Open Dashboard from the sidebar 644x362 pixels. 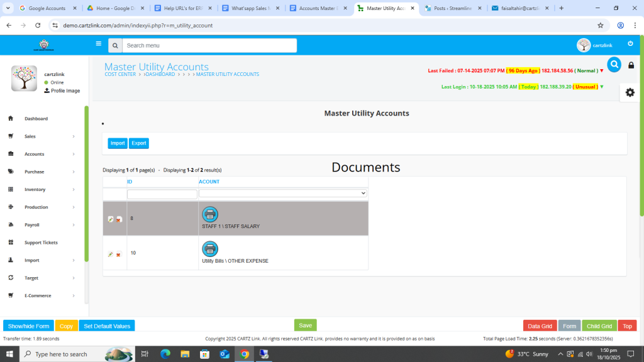point(36,119)
